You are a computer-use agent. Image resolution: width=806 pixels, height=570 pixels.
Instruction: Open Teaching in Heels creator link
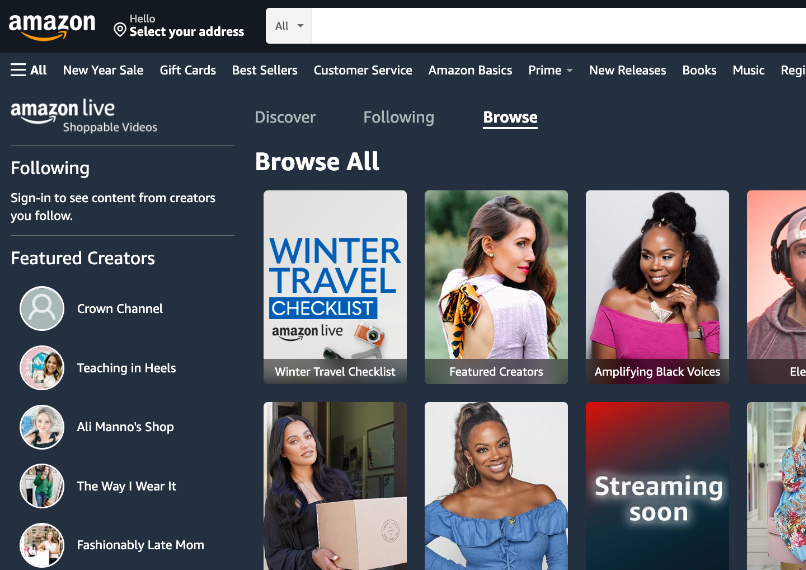pos(126,367)
